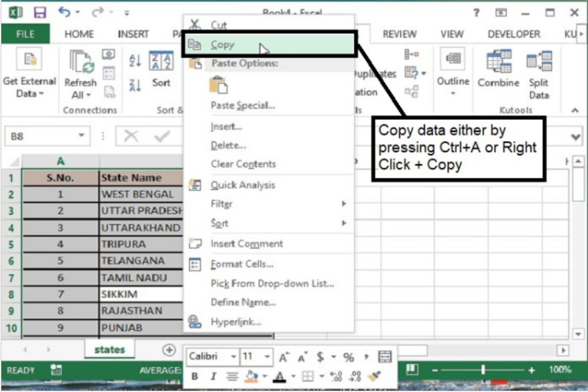Switch to the INSERT tab
This screenshot has width=588, height=392.
133,34
